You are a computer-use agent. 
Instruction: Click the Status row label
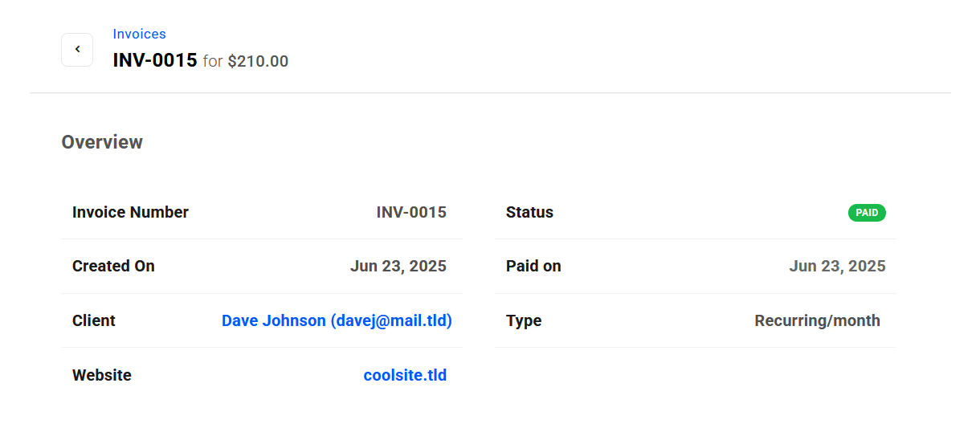(x=529, y=212)
